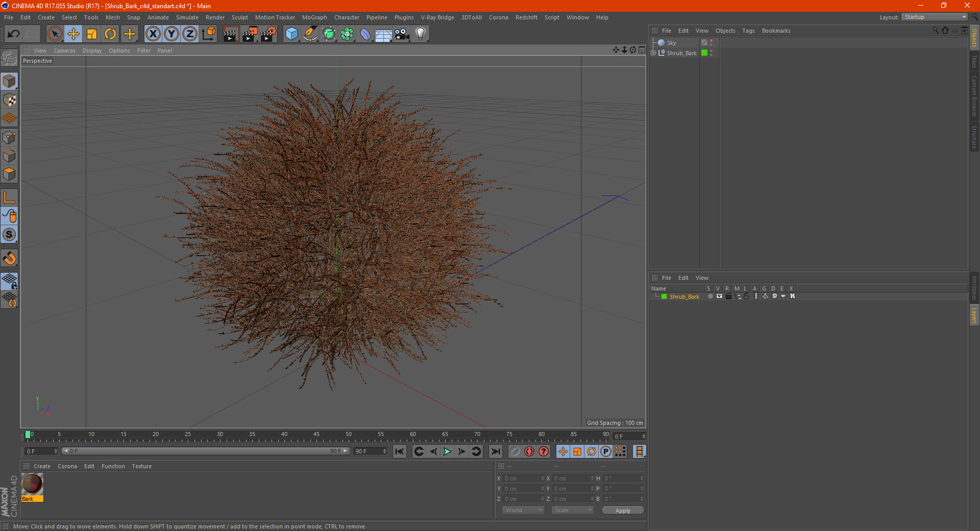Open the vertical Takes tab
980x531 pixels.
click(974, 61)
